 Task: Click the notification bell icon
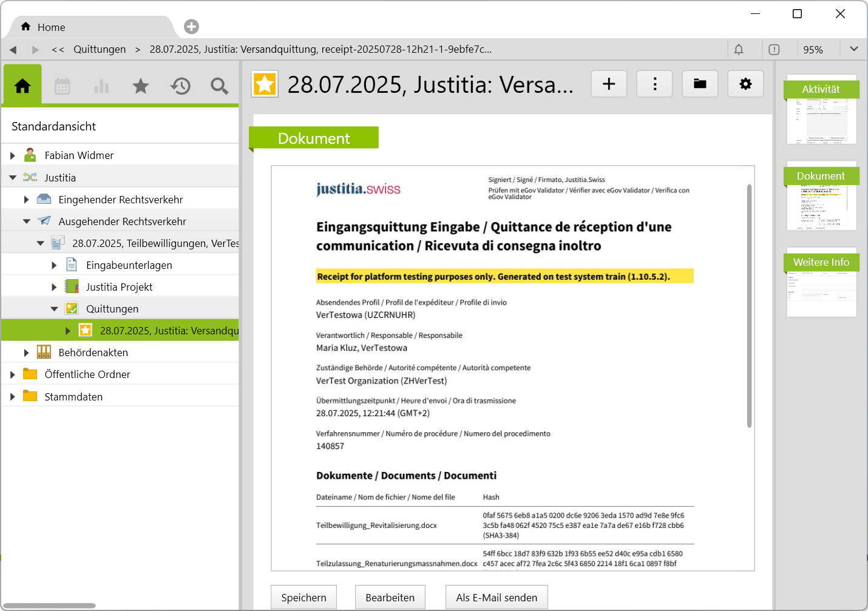(739, 50)
